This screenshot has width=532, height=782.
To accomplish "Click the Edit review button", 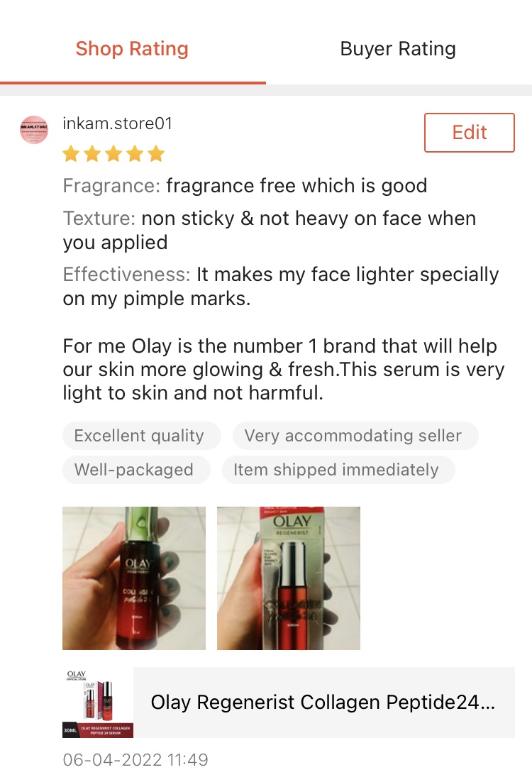I will click(469, 133).
